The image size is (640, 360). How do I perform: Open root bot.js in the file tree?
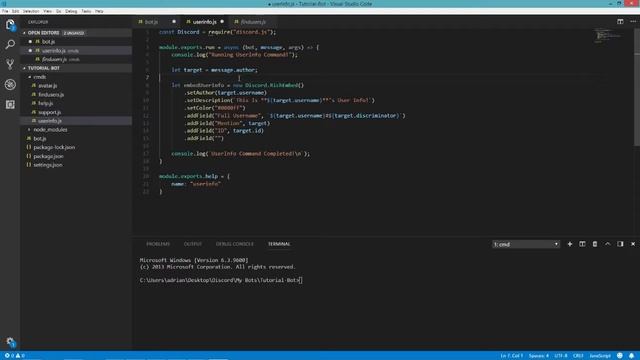pyautogui.click(x=40, y=139)
